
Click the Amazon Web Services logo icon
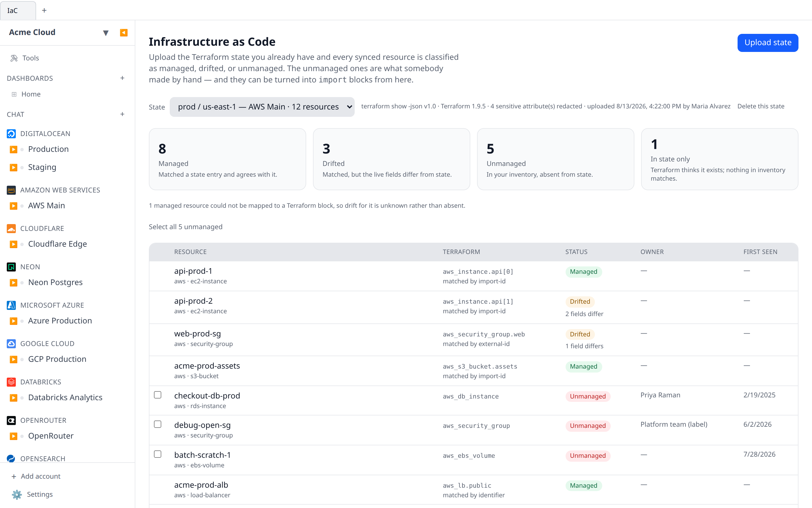[x=11, y=190]
